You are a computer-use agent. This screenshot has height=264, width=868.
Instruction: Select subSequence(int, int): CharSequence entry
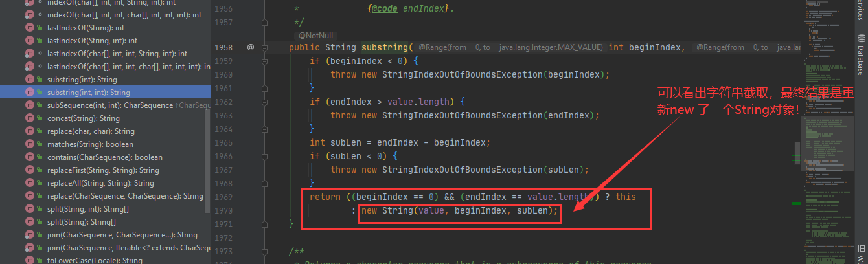coord(105,105)
